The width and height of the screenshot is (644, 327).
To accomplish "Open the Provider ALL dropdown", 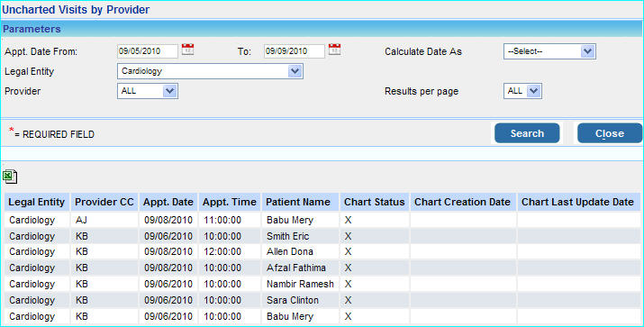I will click(148, 91).
